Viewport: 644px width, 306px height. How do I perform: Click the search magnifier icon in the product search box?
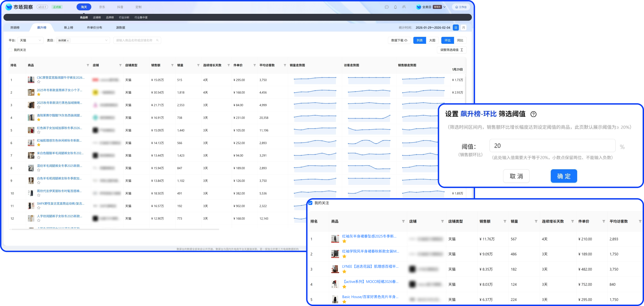click(157, 40)
